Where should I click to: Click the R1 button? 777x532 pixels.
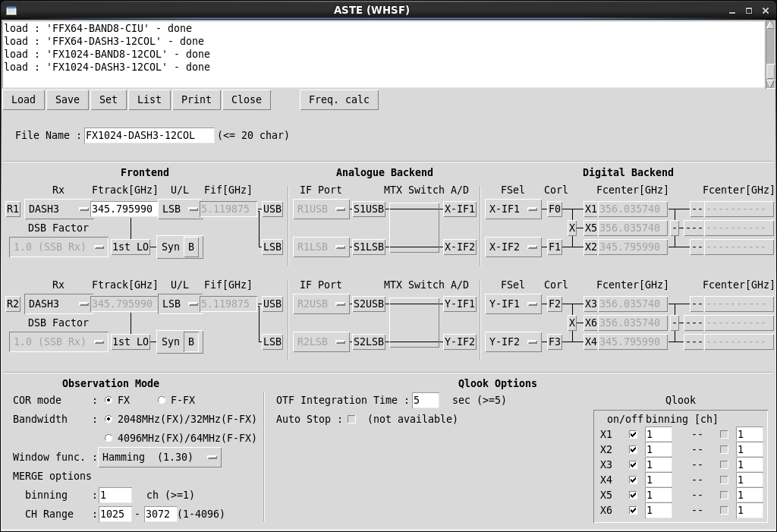pos(13,209)
